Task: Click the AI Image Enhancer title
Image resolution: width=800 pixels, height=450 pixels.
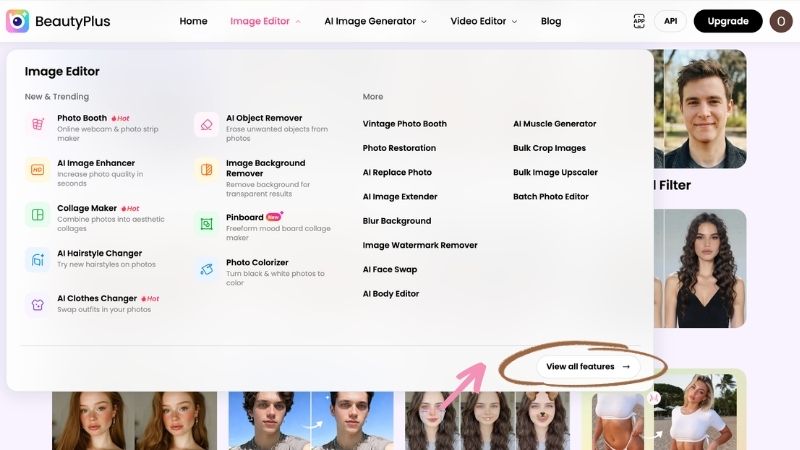Action: click(x=96, y=163)
